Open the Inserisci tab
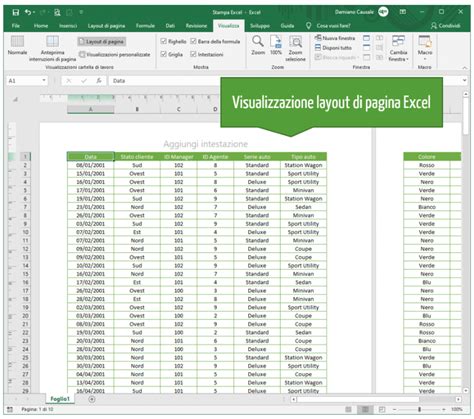474x419 pixels. click(68, 26)
